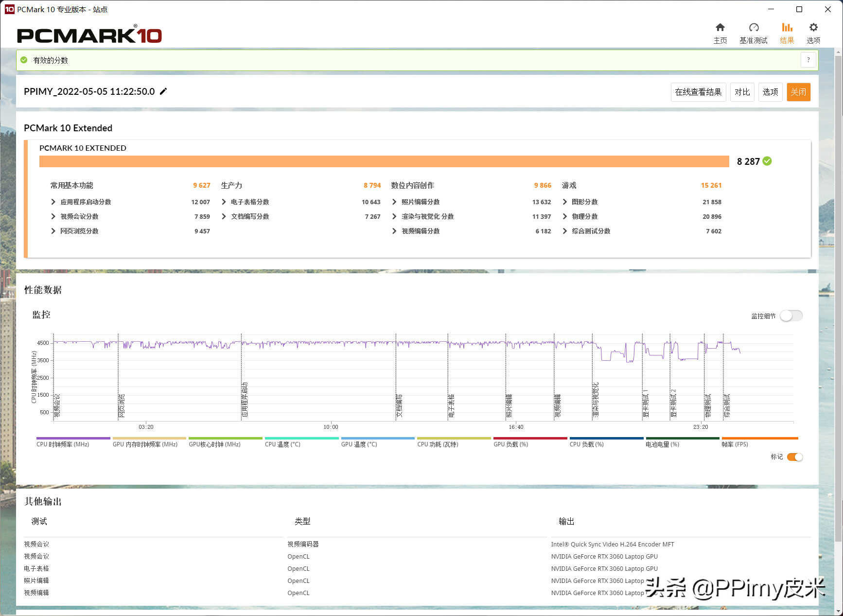Click the green valid score check icon
The height and width of the screenshot is (616, 843).
click(x=24, y=60)
